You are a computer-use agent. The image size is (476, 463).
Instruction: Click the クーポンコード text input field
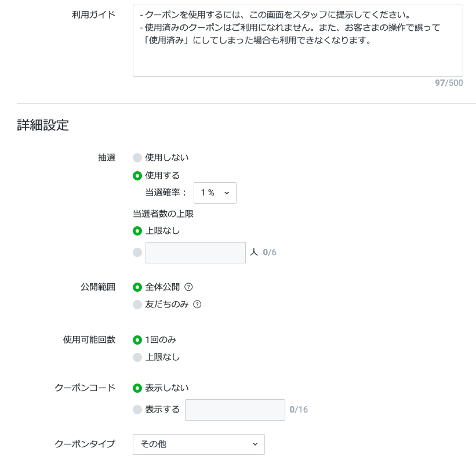[235, 410]
